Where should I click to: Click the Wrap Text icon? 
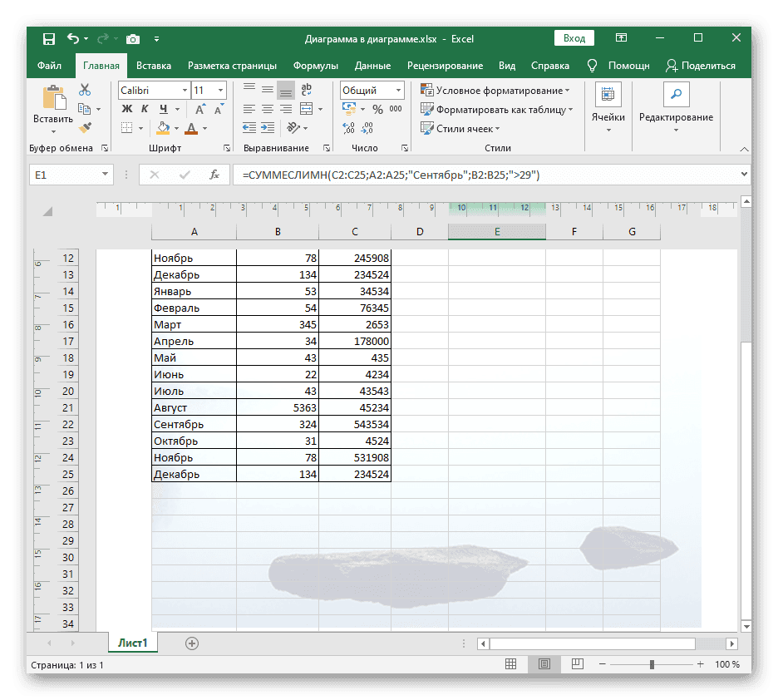pos(306,90)
